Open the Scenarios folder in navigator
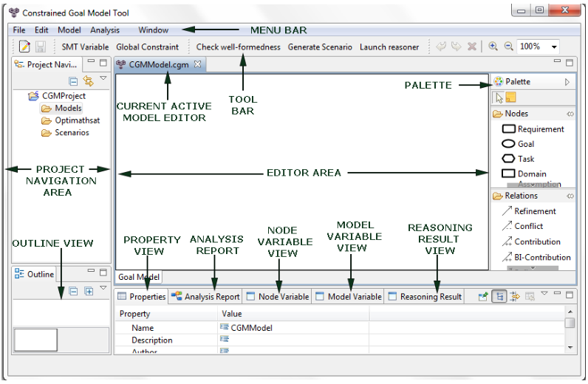Viewport: 588px width, 384px height. 66,133
